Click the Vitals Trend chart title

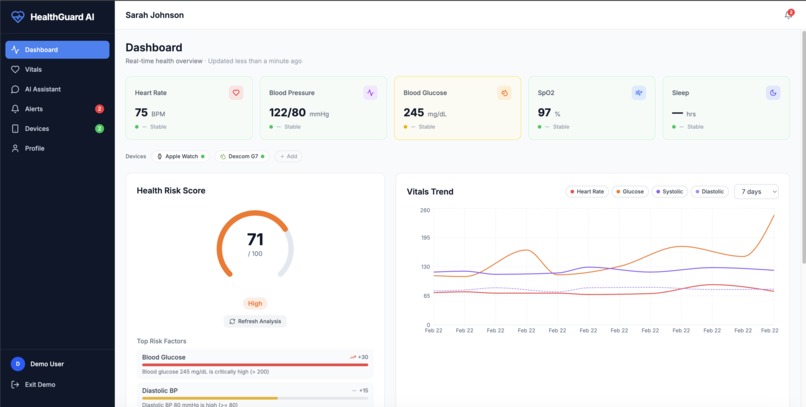[x=430, y=192]
